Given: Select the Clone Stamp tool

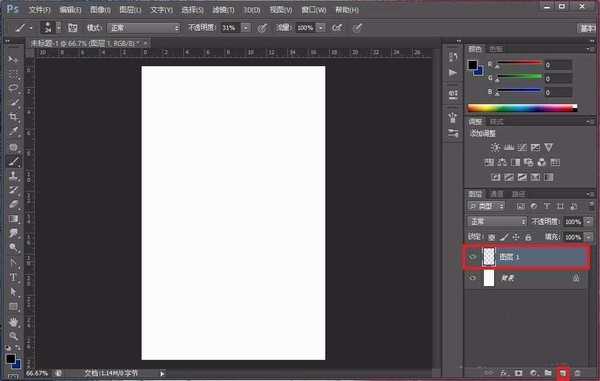Looking at the screenshot, I should pyautogui.click(x=13, y=176).
